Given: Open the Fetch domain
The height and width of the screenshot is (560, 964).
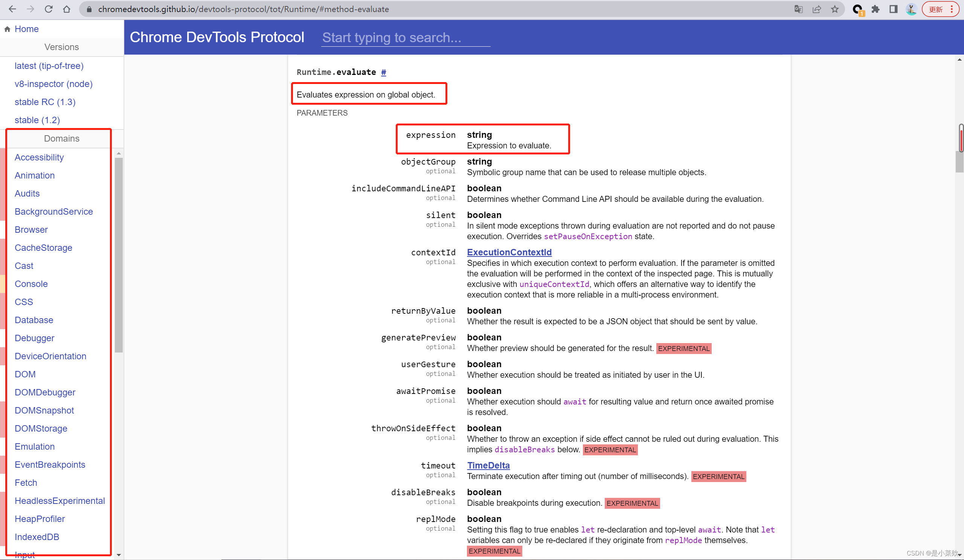Looking at the screenshot, I should click(26, 482).
